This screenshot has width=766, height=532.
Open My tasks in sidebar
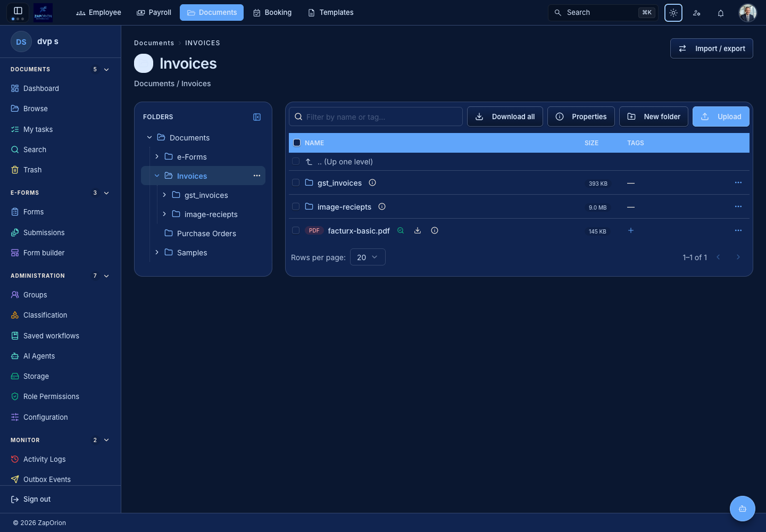point(60,129)
